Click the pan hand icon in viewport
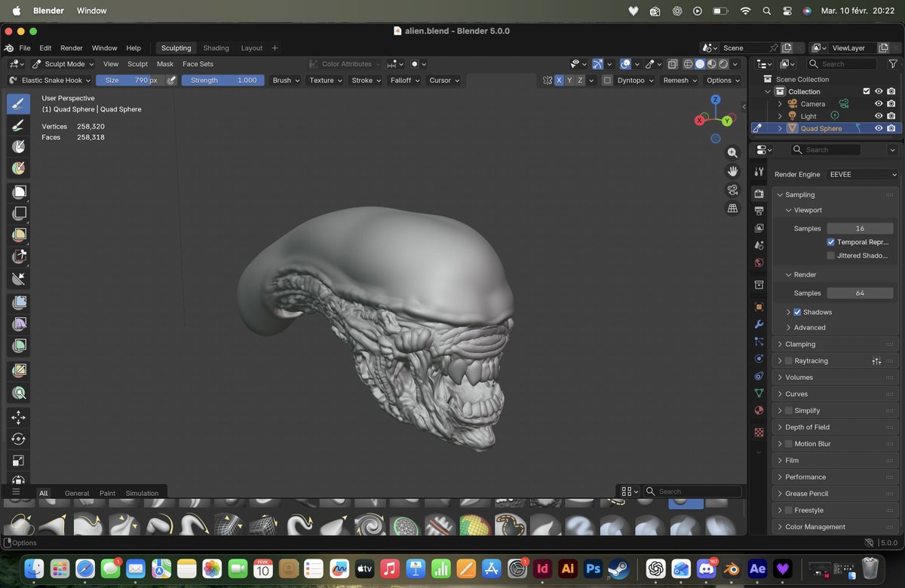This screenshot has width=905, height=588. pyautogui.click(x=732, y=171)
